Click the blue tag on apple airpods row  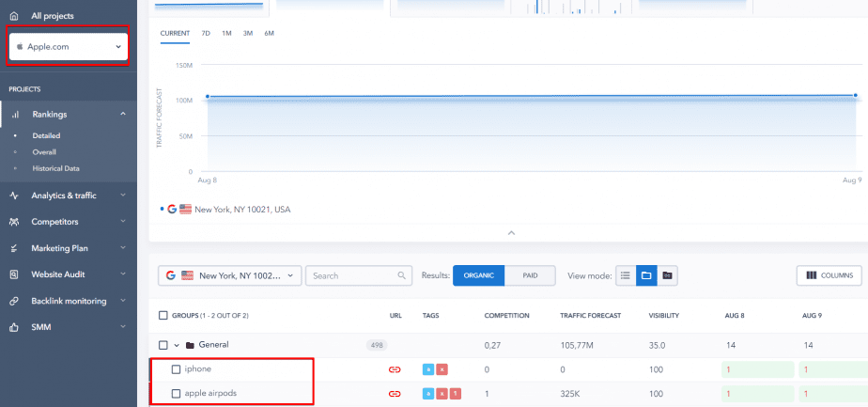428,394
